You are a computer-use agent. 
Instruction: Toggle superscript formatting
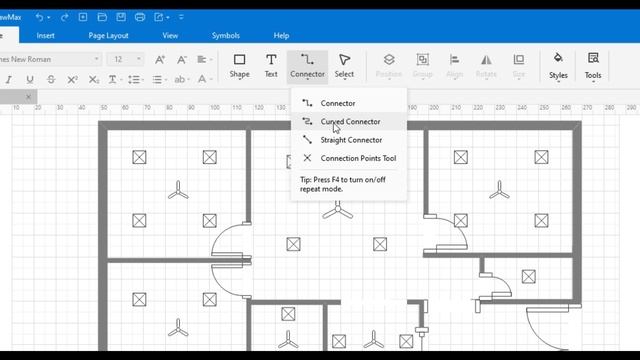(x=72, y=79)
